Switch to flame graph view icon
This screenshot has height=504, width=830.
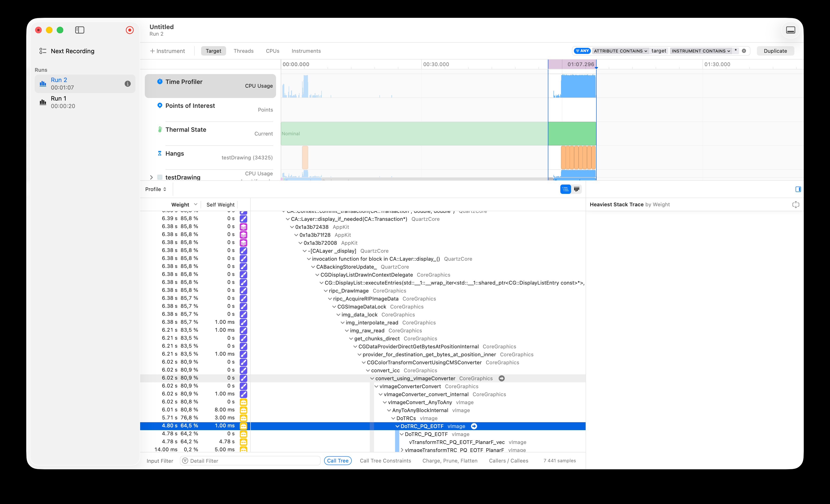[x=577, y=189]
